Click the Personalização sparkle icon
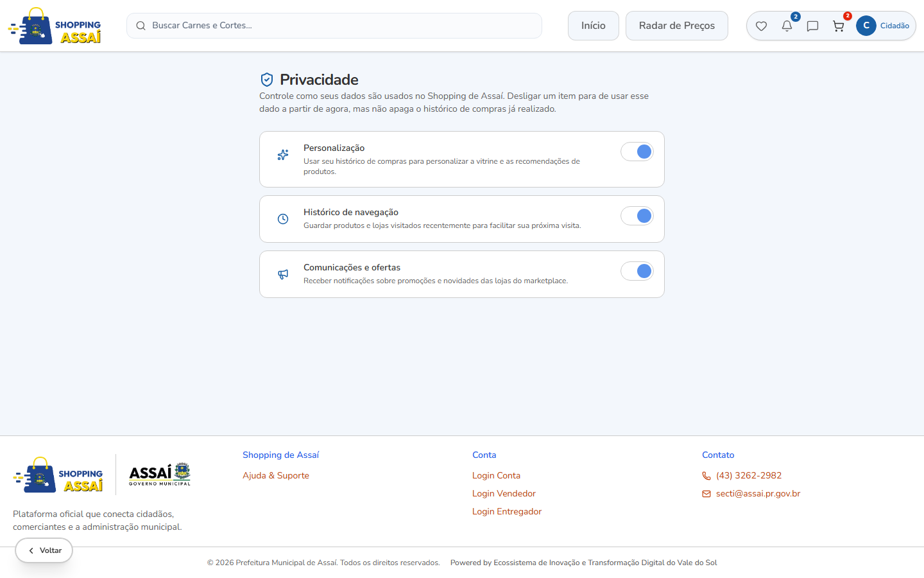The height and width of the screenshot is (578, 924). pyautogui.click(x=283, y=155)
